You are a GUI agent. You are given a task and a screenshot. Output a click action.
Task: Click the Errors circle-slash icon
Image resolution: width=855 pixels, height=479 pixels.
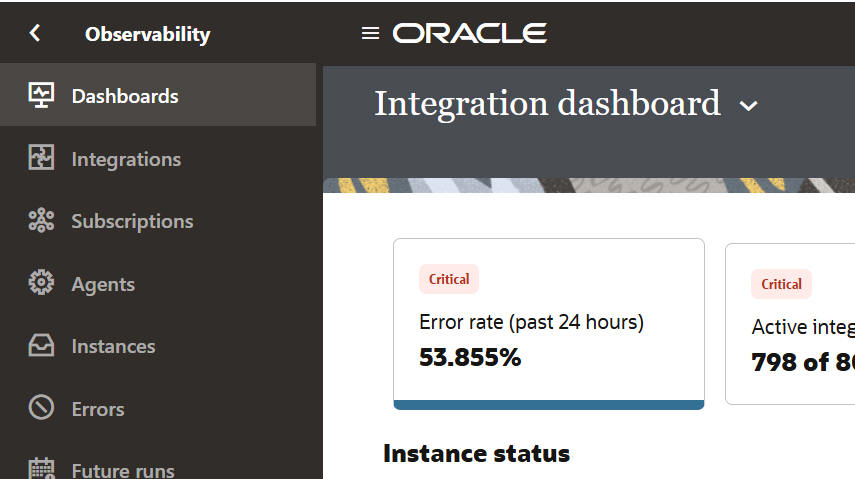click(41, 409)
